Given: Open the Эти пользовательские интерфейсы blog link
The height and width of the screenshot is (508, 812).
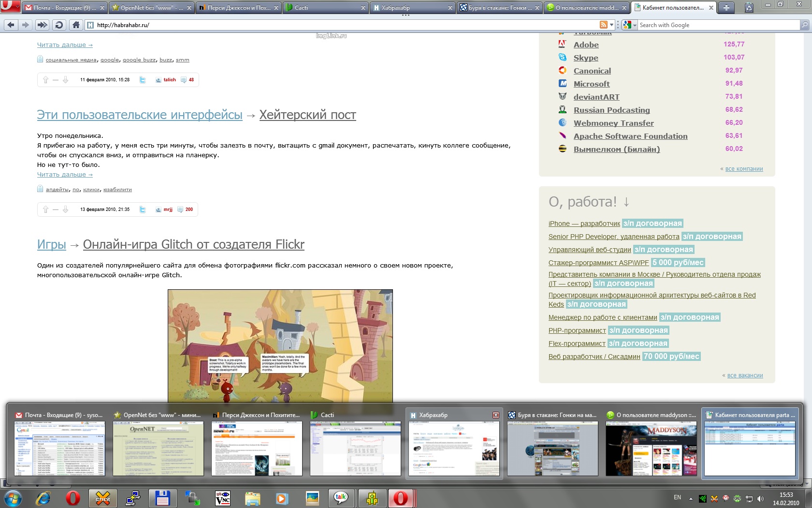Looking at the screenshot, I should pyautogui.click(x=140, y=115).
